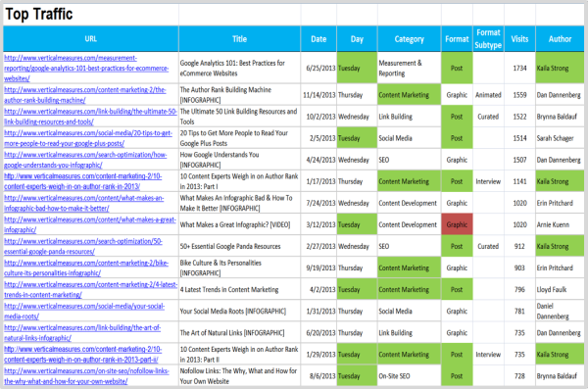This screenshot has width=588, height=389.
Task: Open the author-rank-in-2013-part-ii URL link
Action: tap(83, 354)
